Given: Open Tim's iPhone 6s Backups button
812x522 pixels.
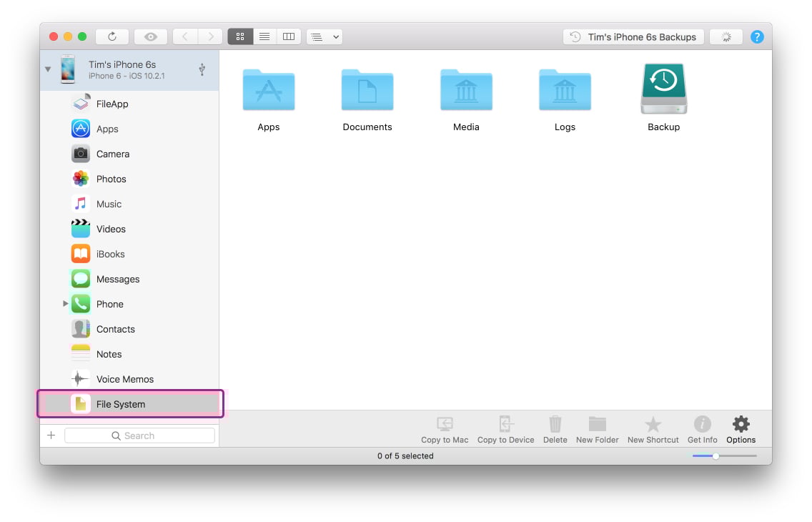Looking at the screenshot, I should 633,36.
